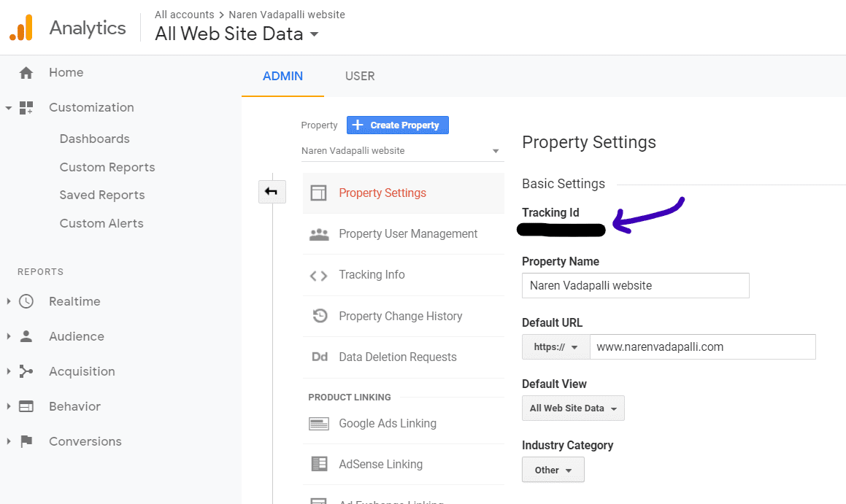Click the Property Name input field
The width and height of the screenshot is (846, 504).
click(636, 286)
